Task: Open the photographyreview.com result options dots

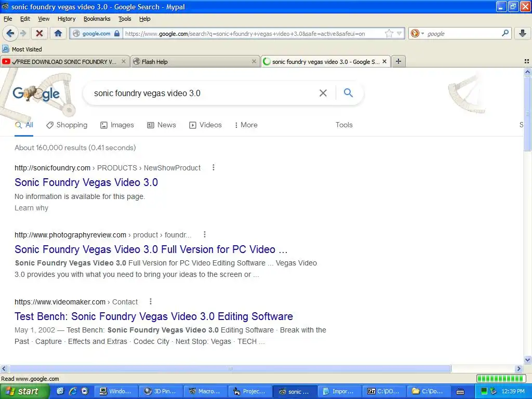Action: [205, 234]
